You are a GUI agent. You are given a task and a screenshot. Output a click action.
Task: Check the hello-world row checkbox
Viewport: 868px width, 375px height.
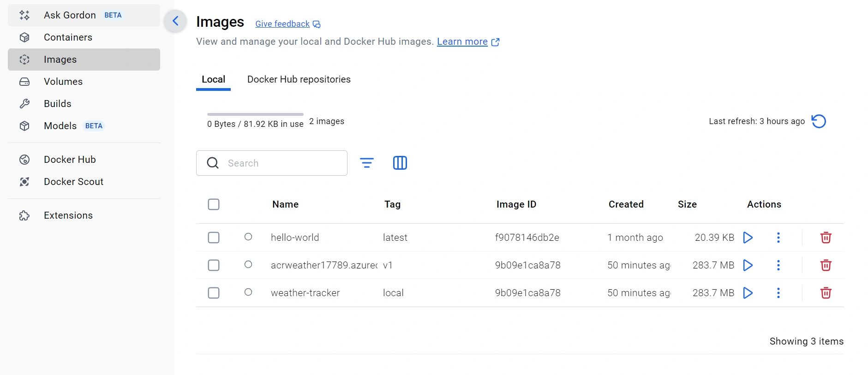(214, 238)
